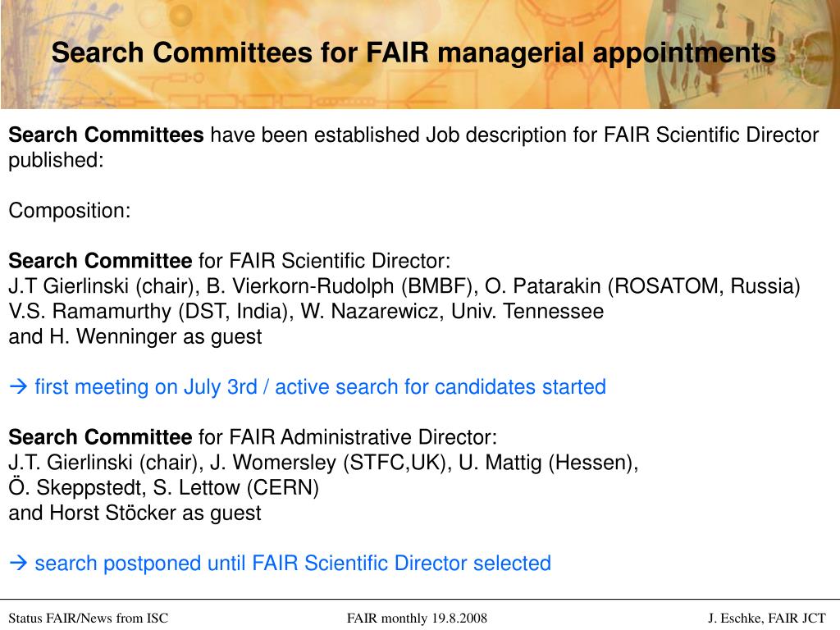Click "Ö. Skeppstedt, S. Lettow (CERN)" line
This screenshot has height=630, width=840.
(163, 488)
